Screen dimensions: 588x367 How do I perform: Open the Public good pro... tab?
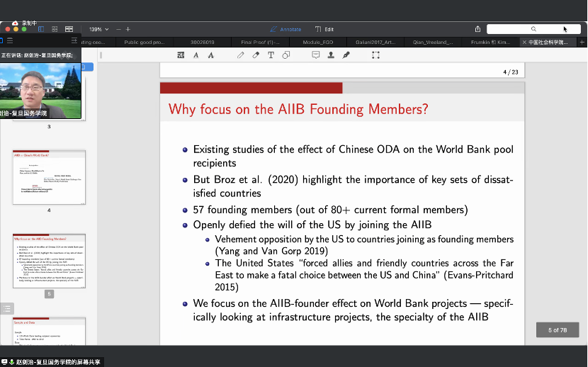[145, 43]
